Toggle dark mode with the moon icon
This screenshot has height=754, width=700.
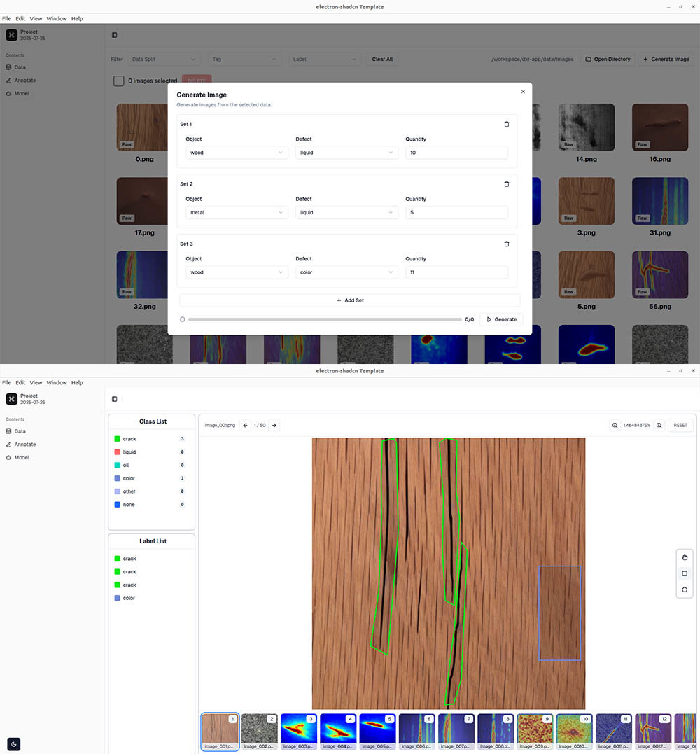(12, 743)
